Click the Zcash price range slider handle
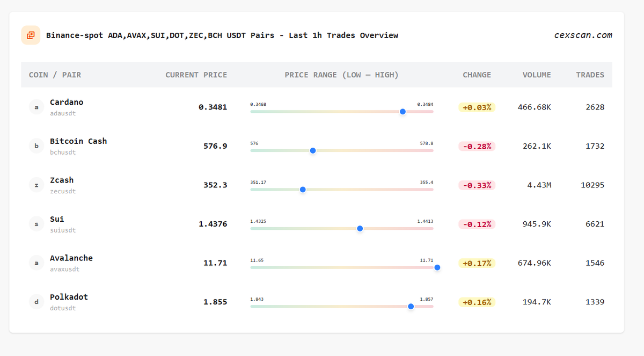 [303, 190]
